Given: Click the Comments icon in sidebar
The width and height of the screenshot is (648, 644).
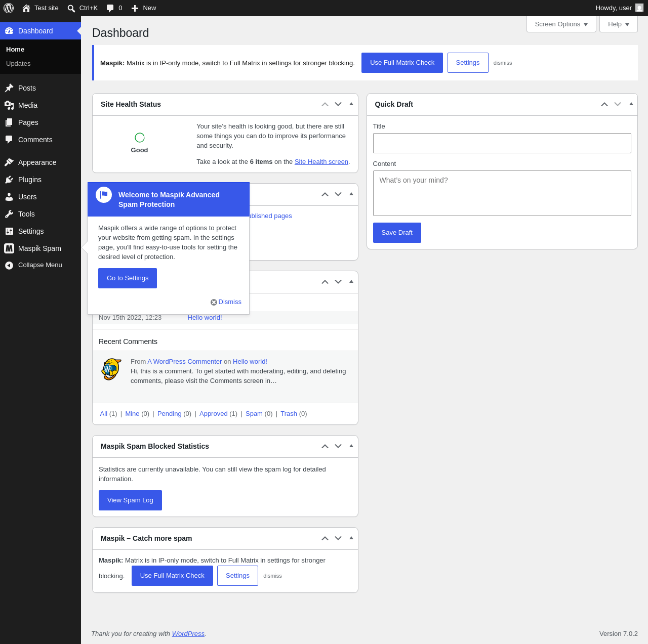Looking at the screenshot, I should pyautogui.click(x=9, y=140).
